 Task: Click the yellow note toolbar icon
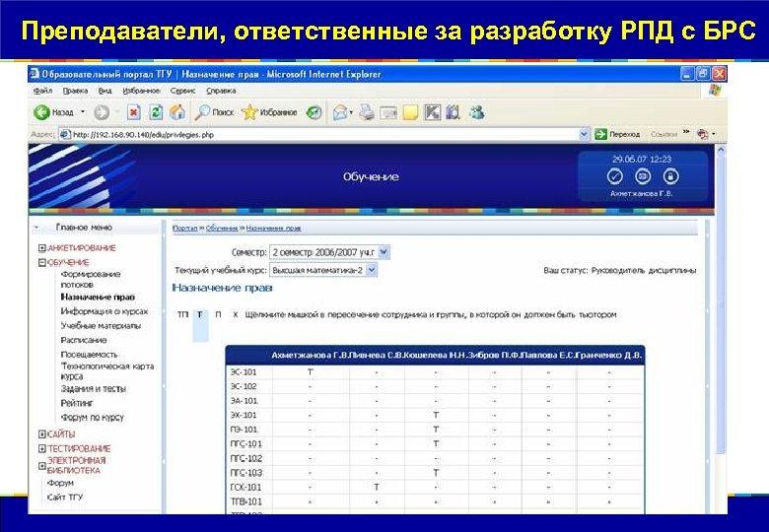point(410,112)
